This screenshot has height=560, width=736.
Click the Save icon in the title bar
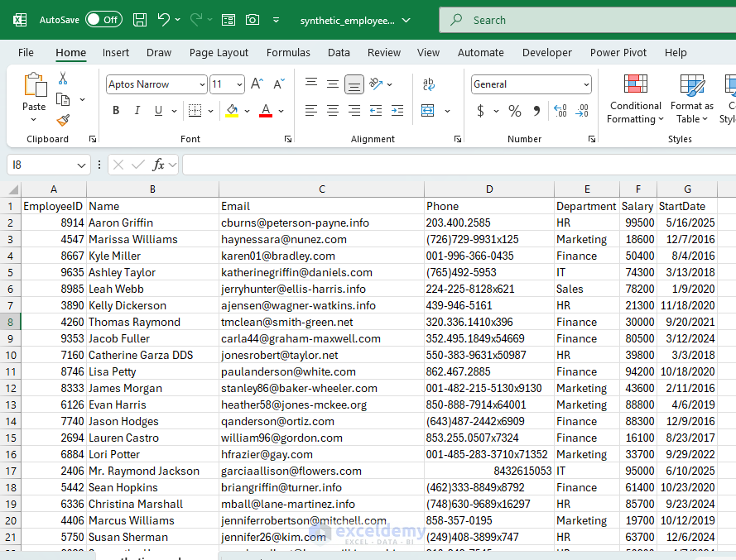coord(139,20)
